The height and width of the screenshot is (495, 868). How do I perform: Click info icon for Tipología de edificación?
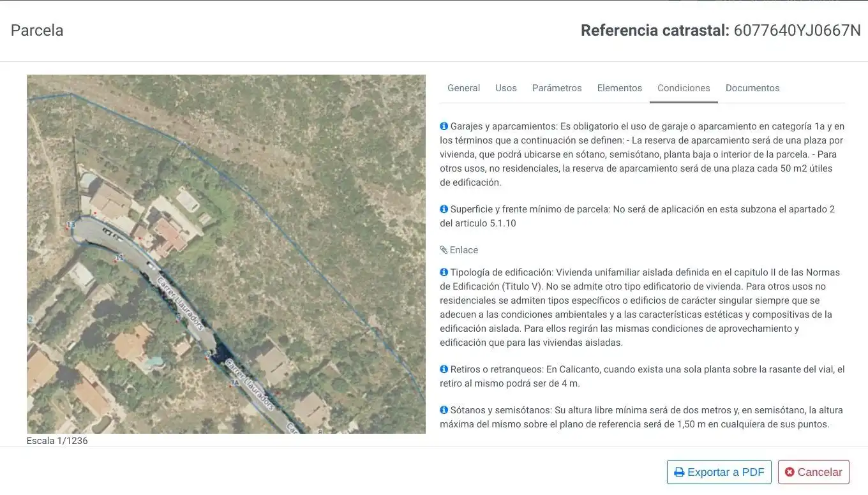(444, 272)
